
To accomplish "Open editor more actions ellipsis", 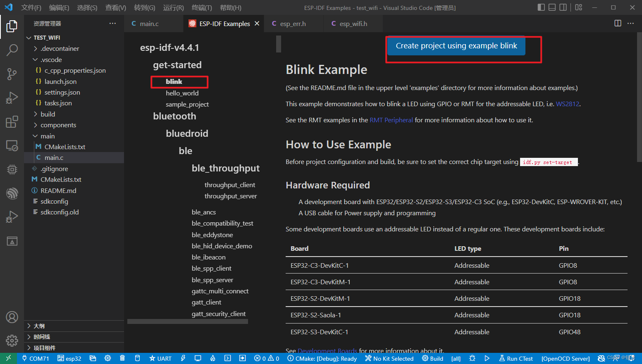I will (x=630, y=23).
